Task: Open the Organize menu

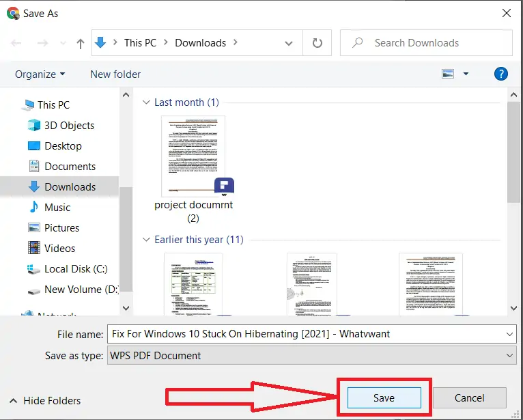Action: [x=40, y=74]
